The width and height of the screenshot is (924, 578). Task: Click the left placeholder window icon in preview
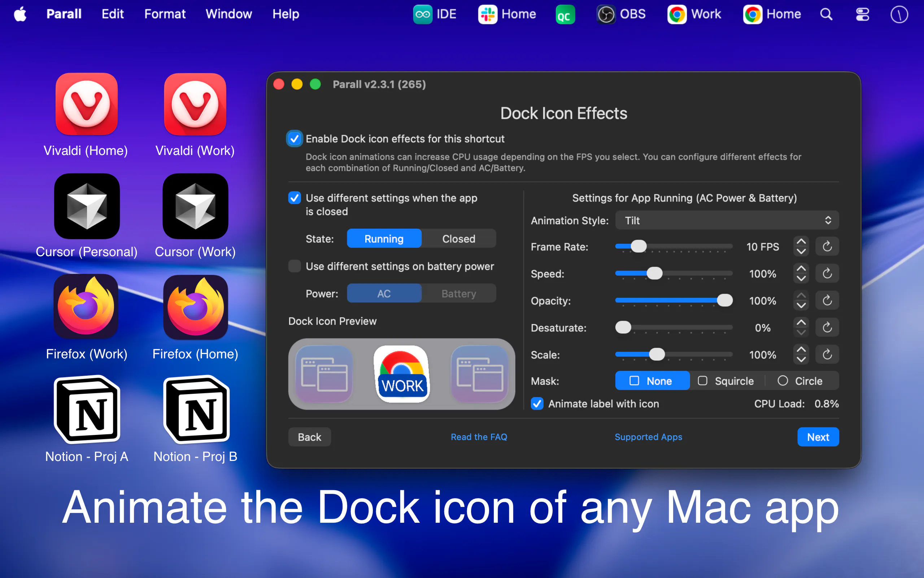(x=324, y=374)
